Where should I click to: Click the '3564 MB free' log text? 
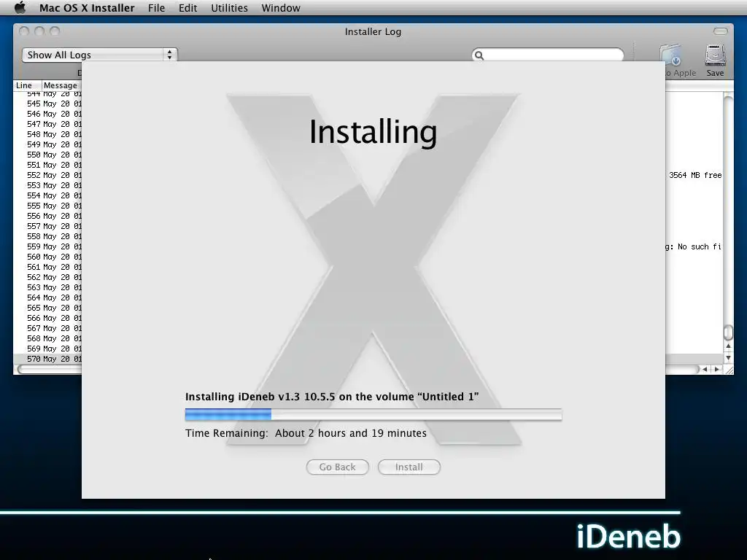point(695,175)
